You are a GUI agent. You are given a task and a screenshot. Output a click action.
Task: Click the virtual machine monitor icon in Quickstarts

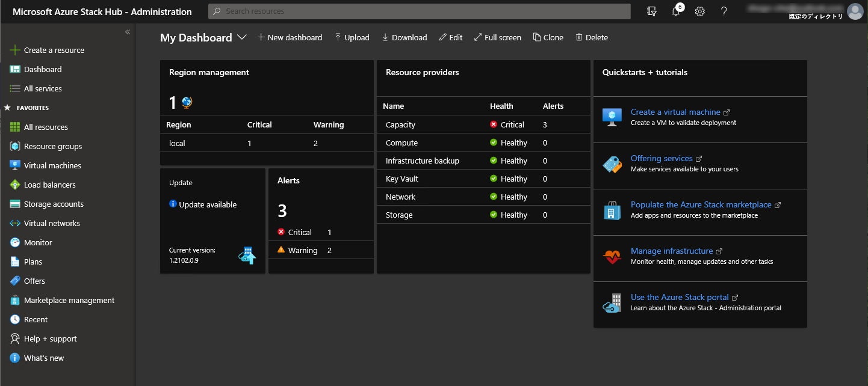612,117
